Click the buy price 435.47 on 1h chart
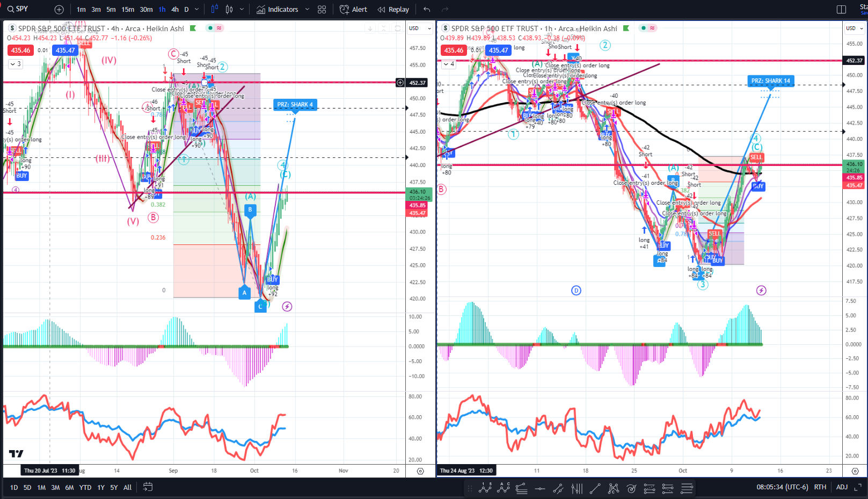868x499 pixels. (x=499, y=50)
